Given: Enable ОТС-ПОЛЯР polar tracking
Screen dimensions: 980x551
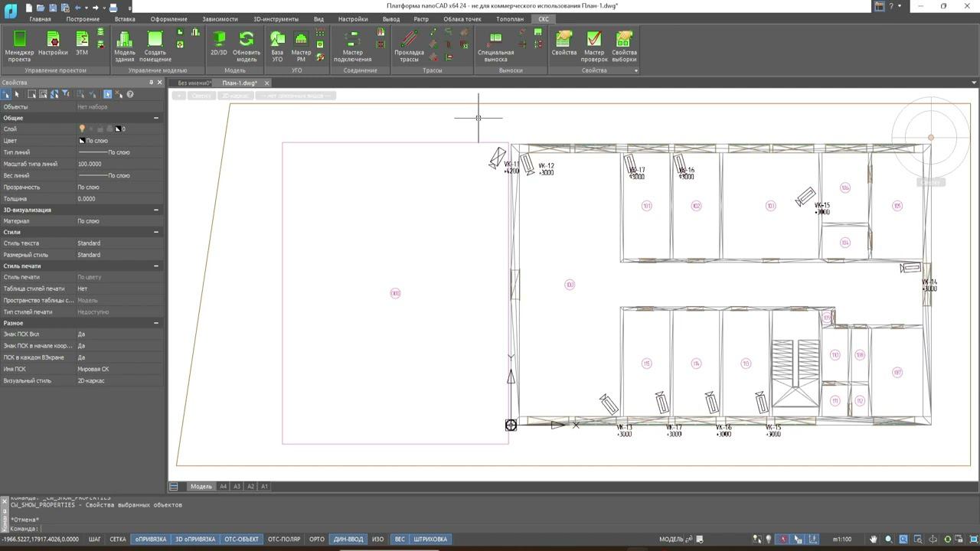Looking at the screenshot, I should [x=284, y=539].
